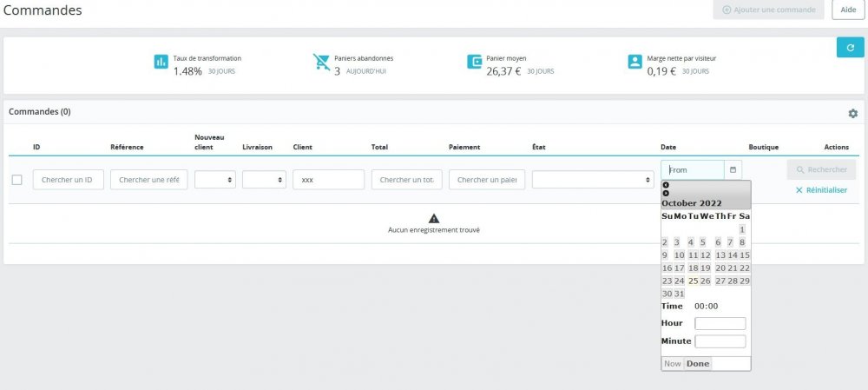Click the Now button in datepicker
Image resolution: width=868 pixels, height=390 pixels.
673,363
